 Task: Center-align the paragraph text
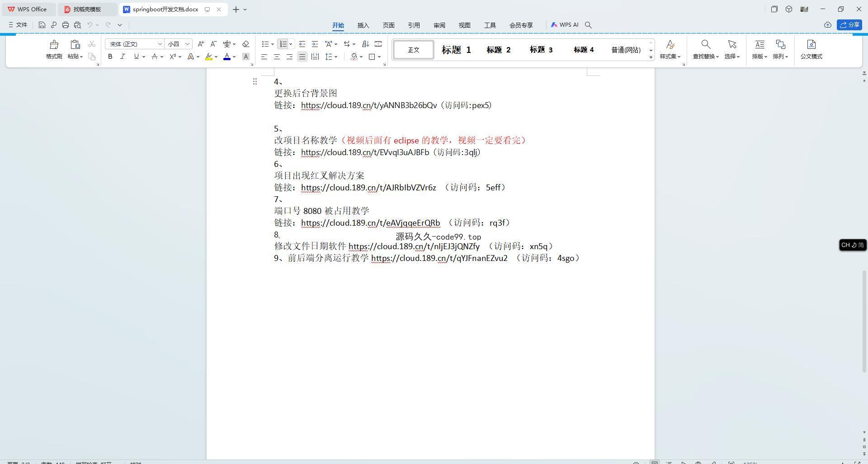pyautogui.click(x=277, y=57)
